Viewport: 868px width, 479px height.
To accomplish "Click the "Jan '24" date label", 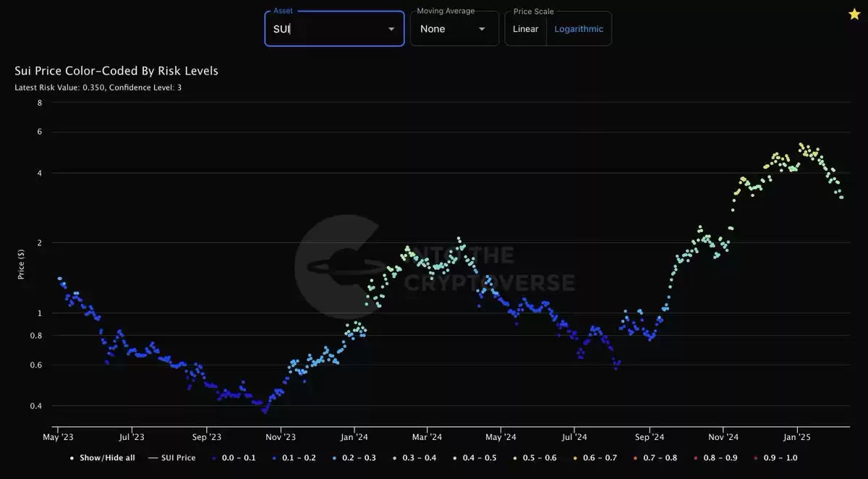I will click(x=354, y=437).
